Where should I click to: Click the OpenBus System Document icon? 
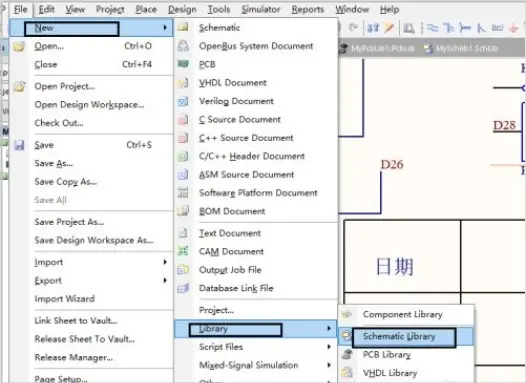(183, 46)
